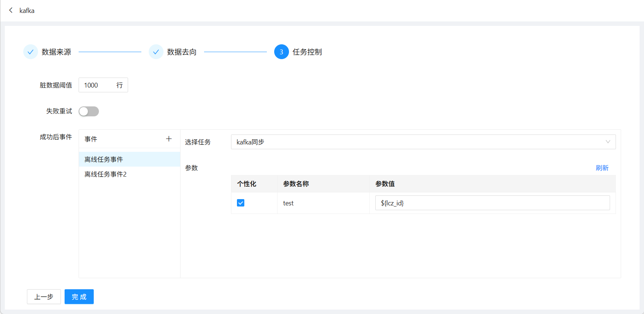644x314 pixels.
Task: Click the 数据来源 step label
Action: (x=56, y=52)
